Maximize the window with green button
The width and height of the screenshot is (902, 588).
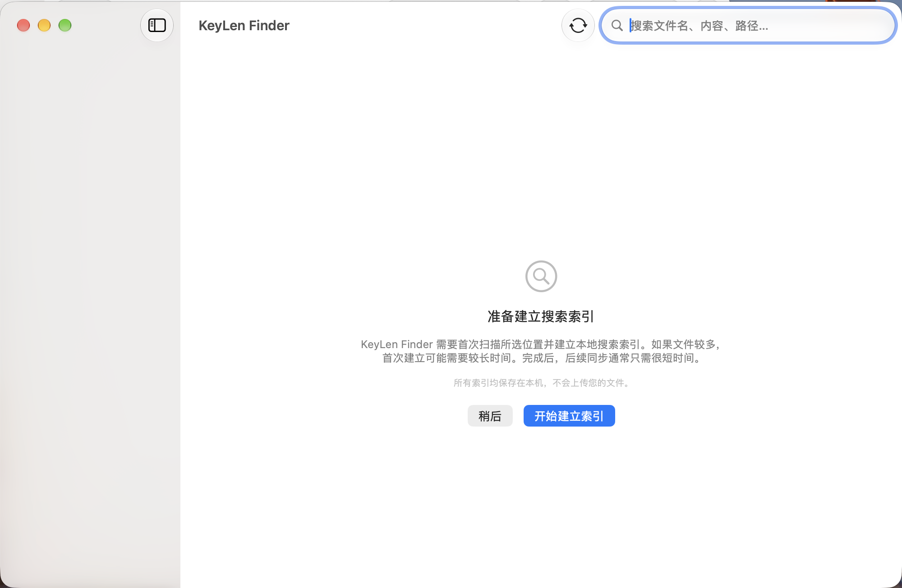pos(65,25)
